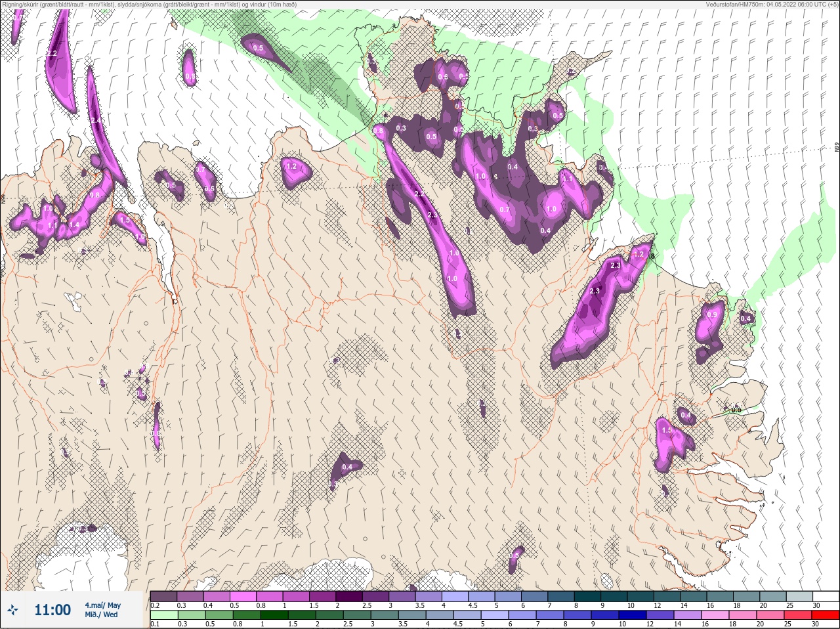Select the 0.2–0.3 mauve legend swatch
This screenshot has height=629, width=840.
tap(163, 596)
